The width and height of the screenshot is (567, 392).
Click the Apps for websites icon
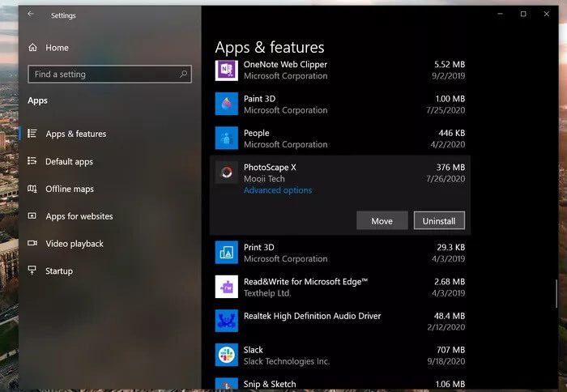click(32, 216)
